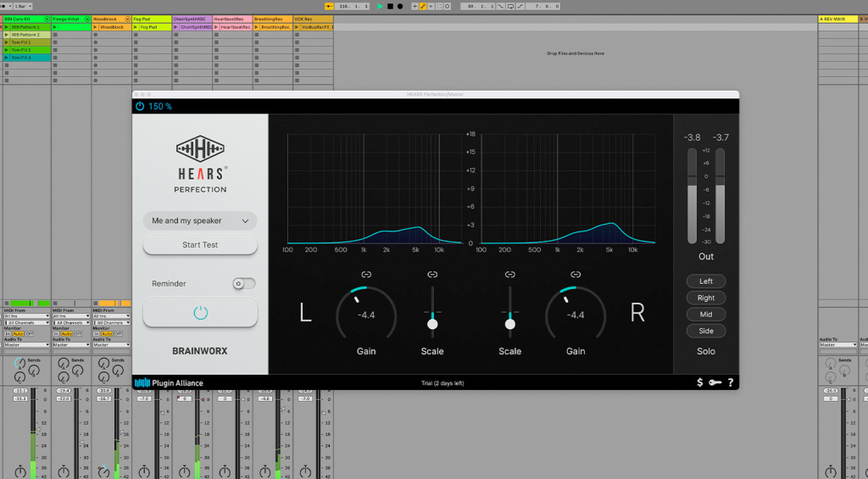The width and height of the screenshot is (868, 479).
Task: Select the BreathingRec track header
Action: coord(273,19)
